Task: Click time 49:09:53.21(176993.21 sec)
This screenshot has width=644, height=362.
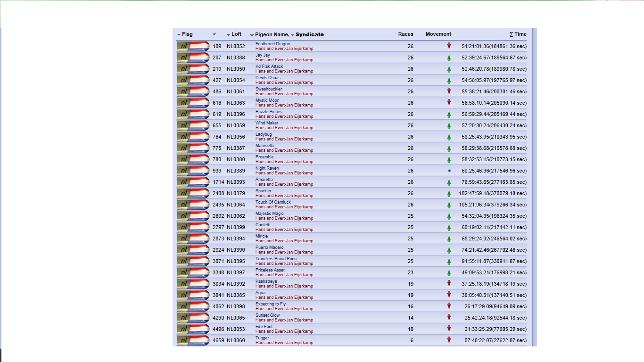Action: pos(494,272)
